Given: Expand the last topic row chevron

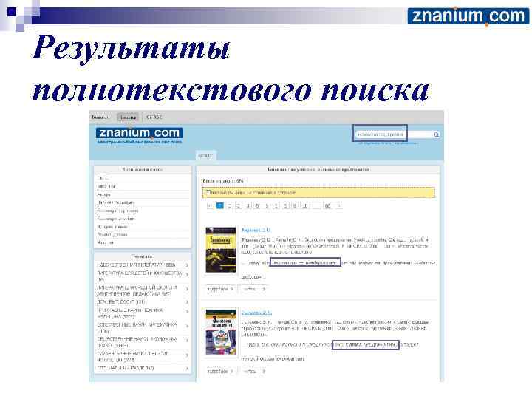Looking at the screenshot, I should [187, 369].
